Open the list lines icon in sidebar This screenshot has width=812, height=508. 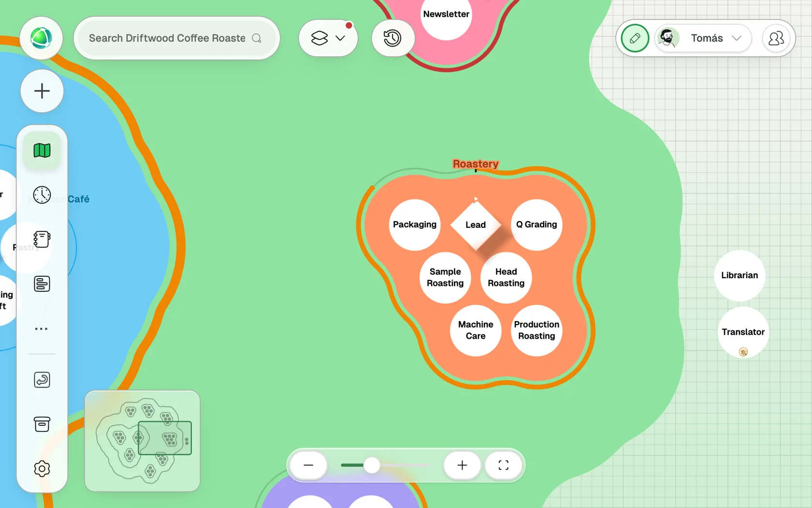coord(42,284)
